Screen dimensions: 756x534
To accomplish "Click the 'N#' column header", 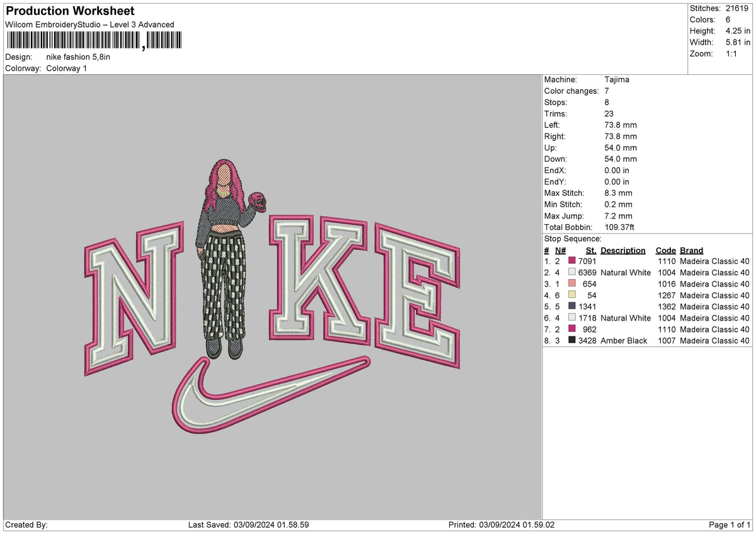I will click(x=561, y=250).
